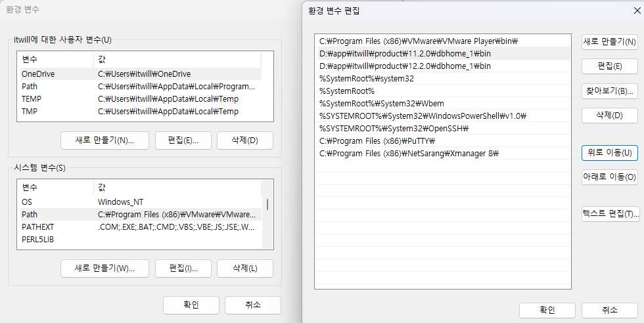
Task: Select the OpenSSH path entry
Action: coord(443,129)
